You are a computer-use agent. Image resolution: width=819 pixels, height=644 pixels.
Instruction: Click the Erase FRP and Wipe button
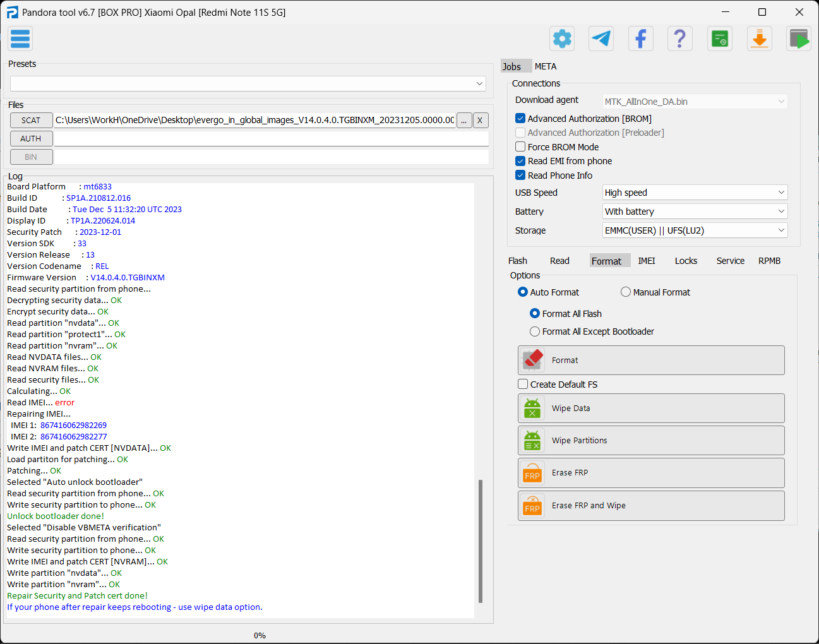pos(651,506)
